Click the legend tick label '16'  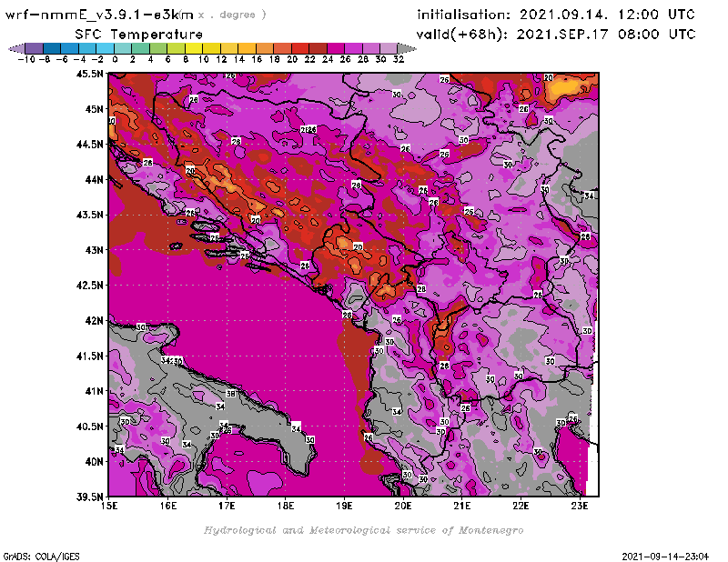tap(257, 59)
